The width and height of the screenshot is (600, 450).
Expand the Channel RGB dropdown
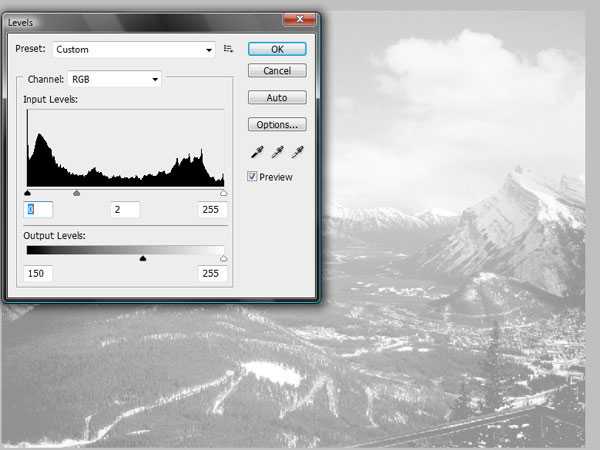[x=113, y=79]
